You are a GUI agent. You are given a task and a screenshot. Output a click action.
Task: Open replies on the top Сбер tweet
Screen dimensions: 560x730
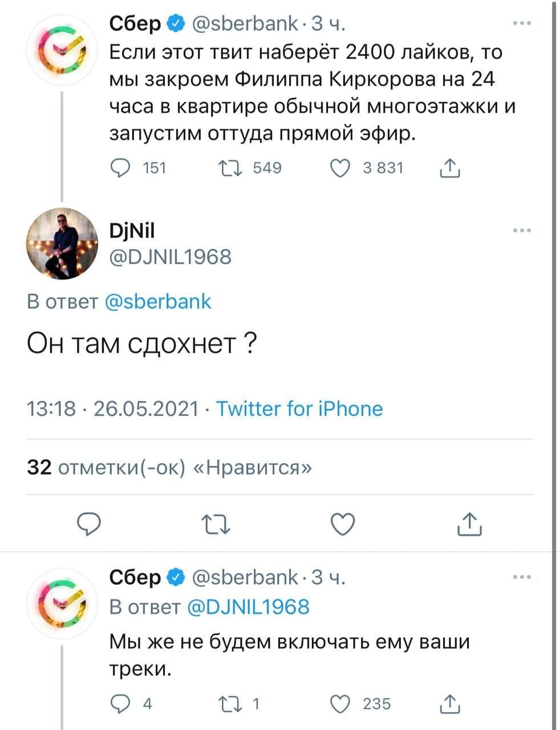[120, 168]
